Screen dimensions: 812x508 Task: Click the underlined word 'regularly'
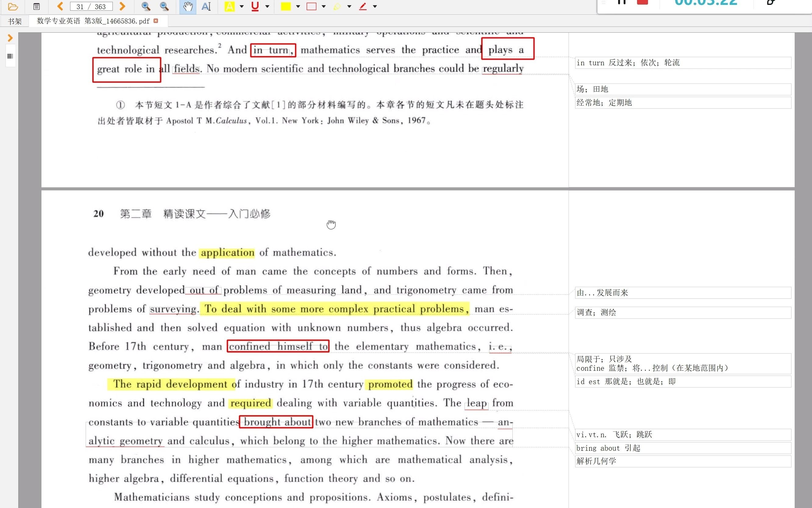point(503,69)
